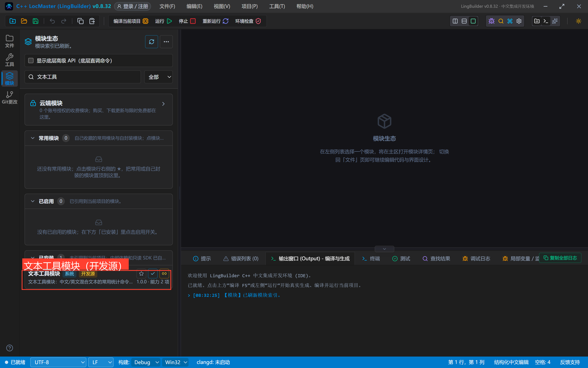This screenshot has width=588, height=368.
Task: Switch to single pane layout
Action: coord(473,21)
